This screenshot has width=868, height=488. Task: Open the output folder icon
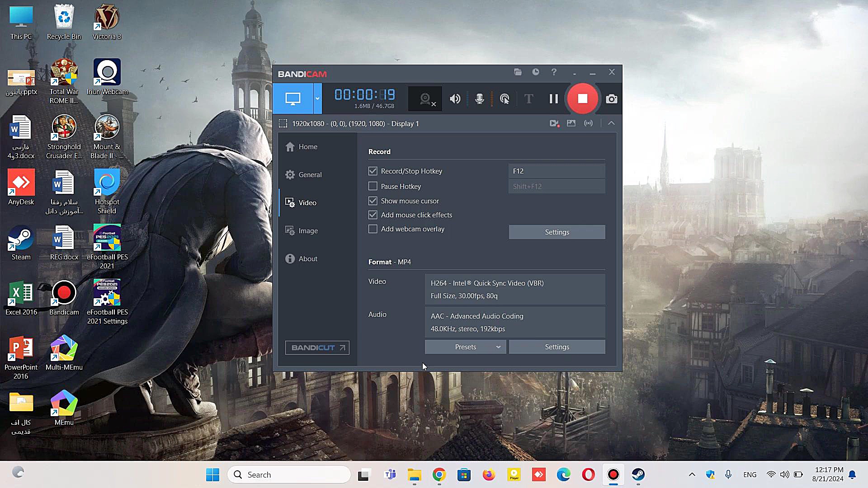(x=518, y=72)
